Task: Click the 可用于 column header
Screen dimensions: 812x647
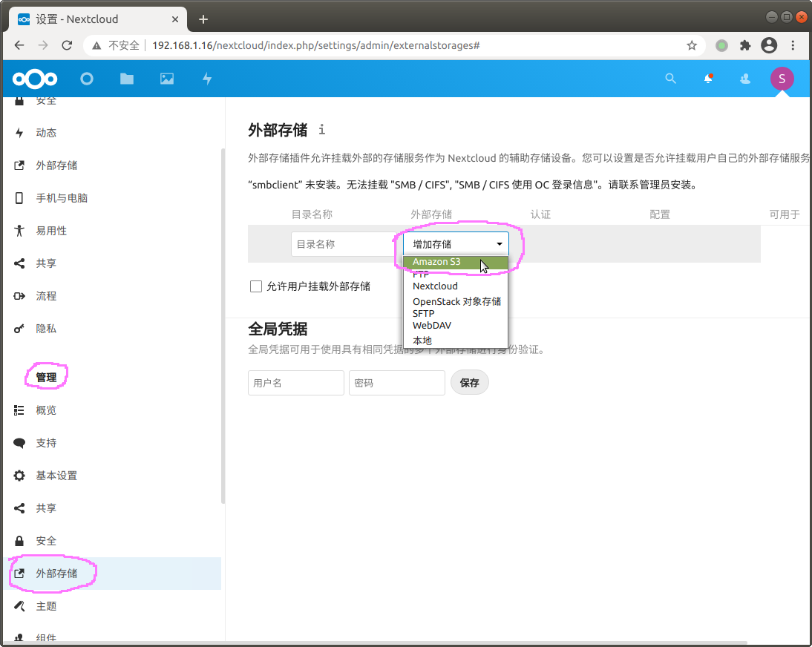Action: point(784,214)
